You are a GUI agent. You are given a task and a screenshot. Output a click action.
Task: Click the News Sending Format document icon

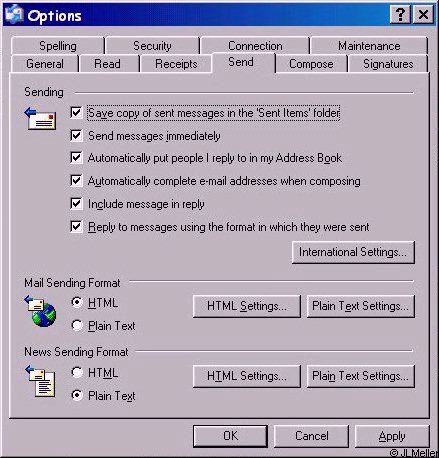[40, 381]
